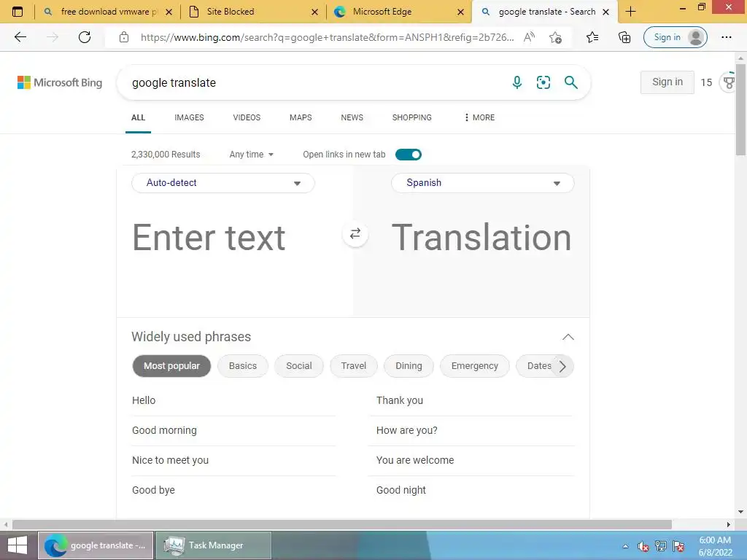Expand the Auto-detect source language dropdown
The width and height of the screenshot is (747, 560).
[223, 183]
